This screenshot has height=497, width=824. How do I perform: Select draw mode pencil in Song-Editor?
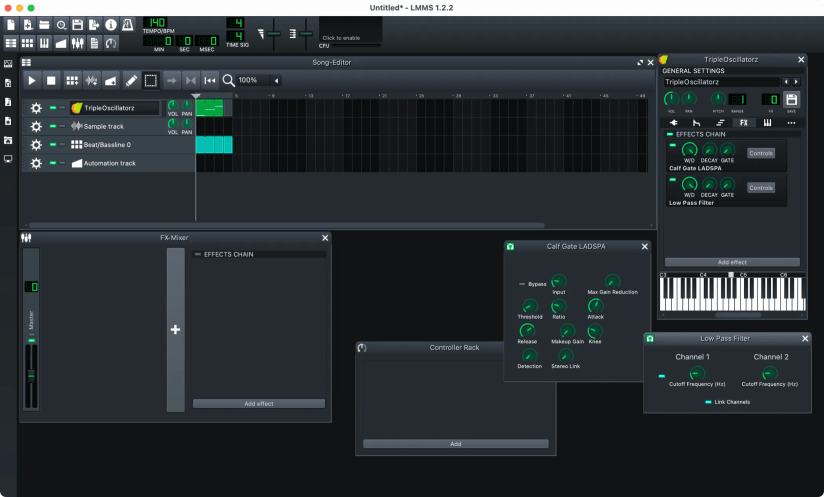(x=131, y=80)
